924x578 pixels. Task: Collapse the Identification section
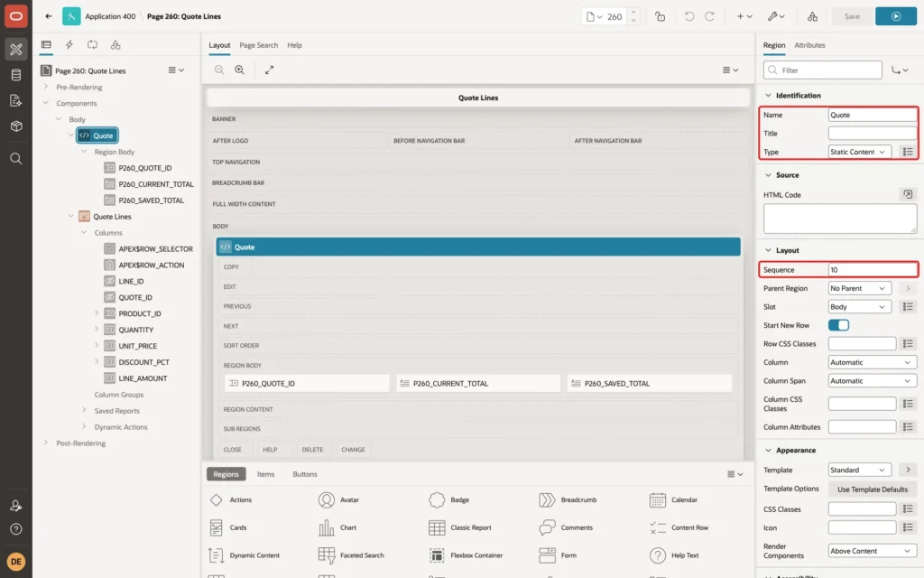[768, 95]
